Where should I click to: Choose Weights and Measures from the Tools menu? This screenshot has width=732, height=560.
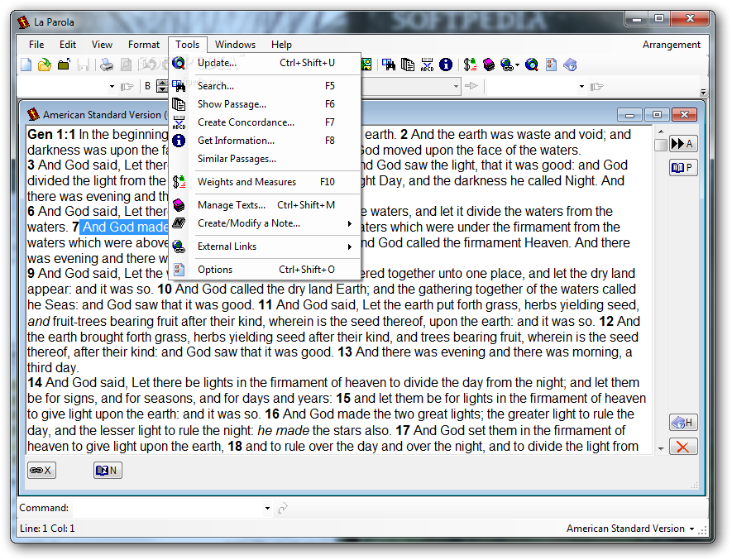coord(266,182)
